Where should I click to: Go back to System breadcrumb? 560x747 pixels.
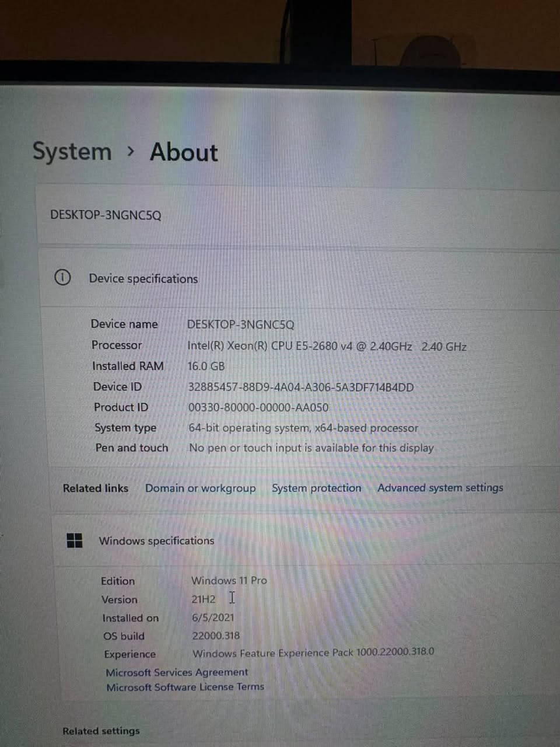pos(72,152)
